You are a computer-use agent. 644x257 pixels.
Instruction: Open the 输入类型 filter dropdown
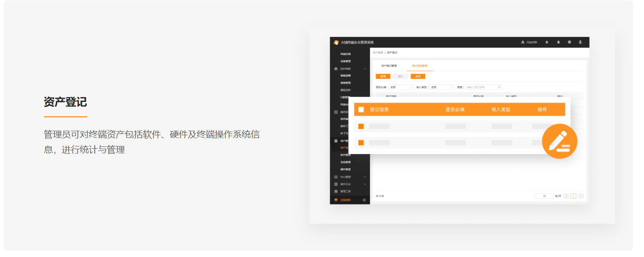pos(442,87)
